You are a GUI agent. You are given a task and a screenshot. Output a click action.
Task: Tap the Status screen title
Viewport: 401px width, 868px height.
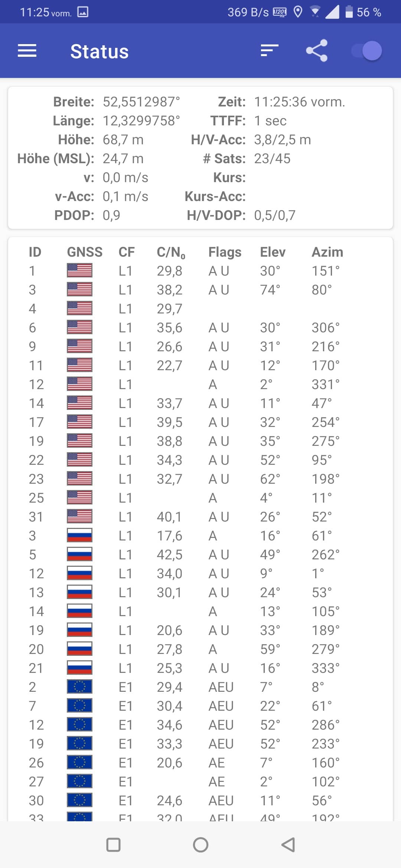click(100, 51)
